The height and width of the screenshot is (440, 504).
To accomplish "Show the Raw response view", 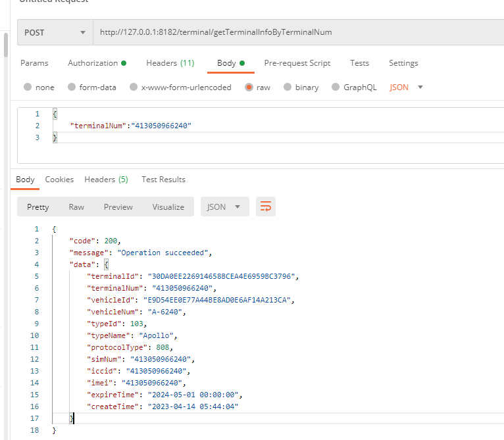I will click(76, 207).
